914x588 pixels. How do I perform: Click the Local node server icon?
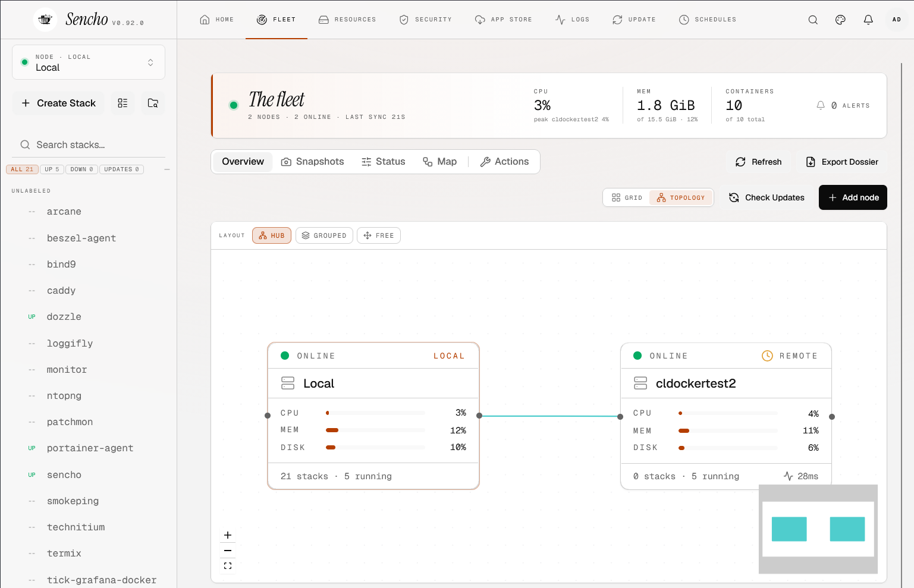click(x=288, y=383)
